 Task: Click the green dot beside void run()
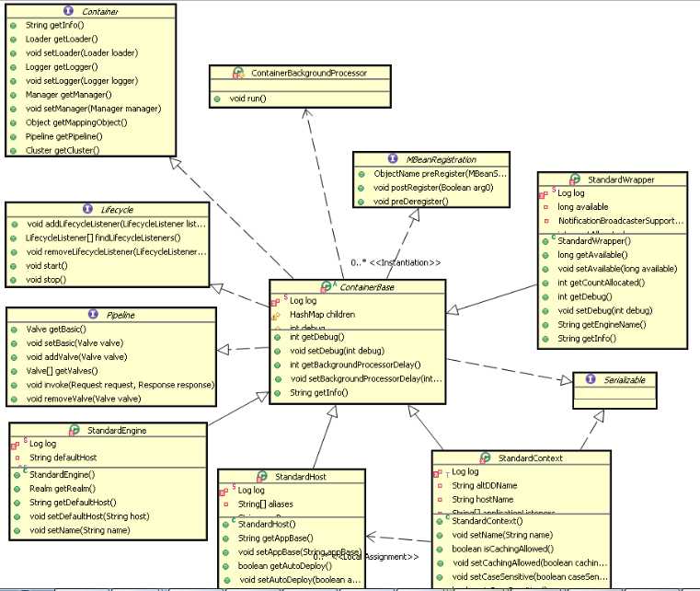217,98
